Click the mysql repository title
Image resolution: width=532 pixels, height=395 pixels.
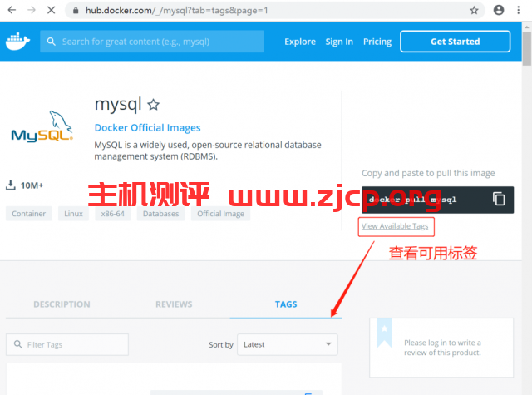coord(118,104)
